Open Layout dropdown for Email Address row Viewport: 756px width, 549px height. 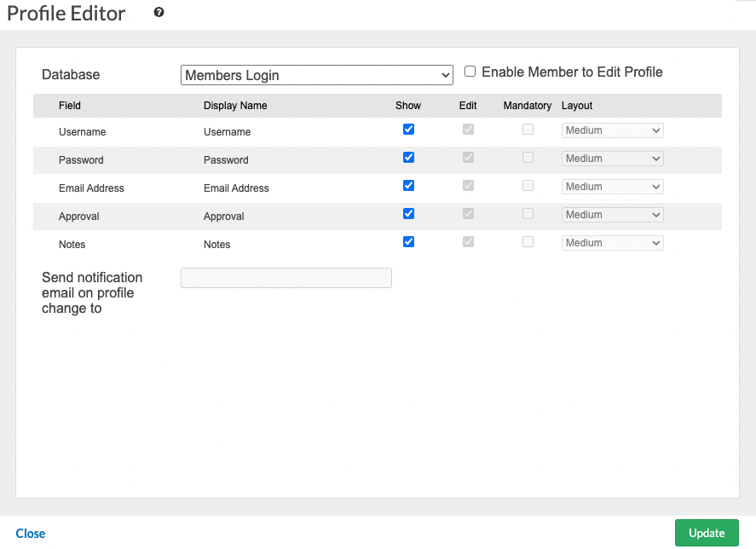[x=612, y=187]
